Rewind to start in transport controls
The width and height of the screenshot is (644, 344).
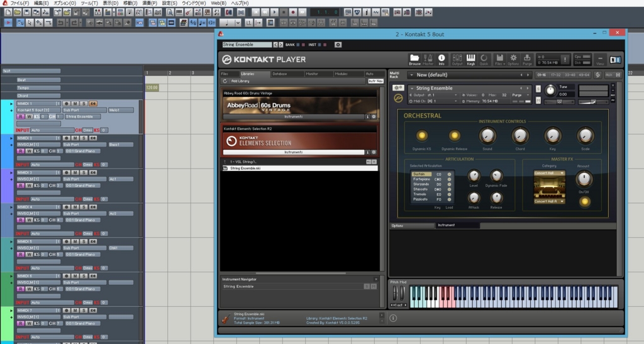click(255, 13)
